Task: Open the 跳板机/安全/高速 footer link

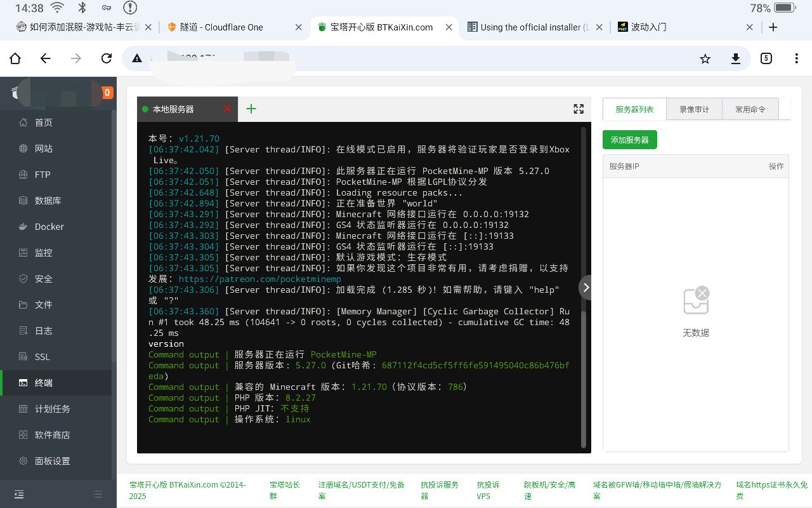Action: click(x=549, y=490)
